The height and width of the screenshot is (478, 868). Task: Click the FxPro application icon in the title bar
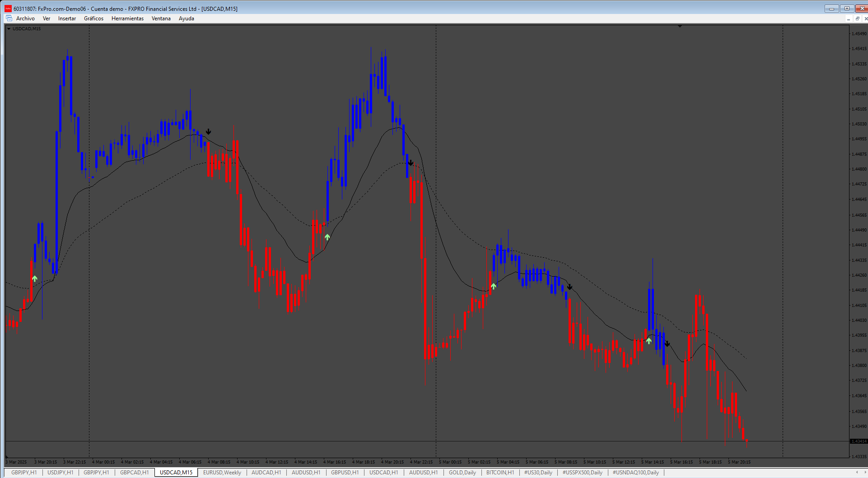tap(8, 9)
